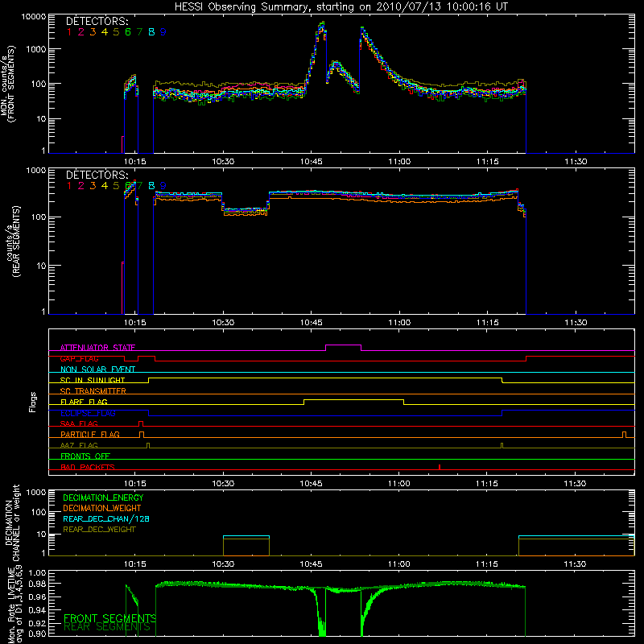644x644 pixels.
Task: Click 'FRONT SEGMENTS' legend in livetime plot
Action: coord(109,618)
